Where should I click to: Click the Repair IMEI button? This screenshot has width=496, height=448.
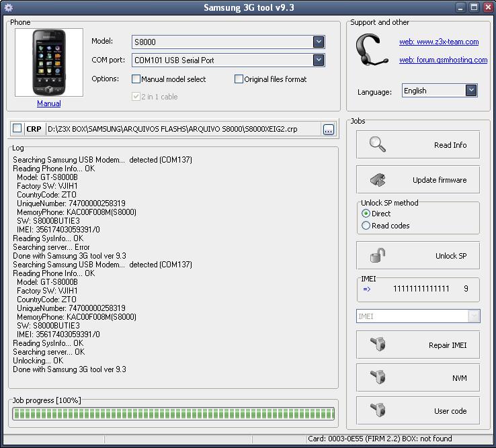[x=418, y=345]
